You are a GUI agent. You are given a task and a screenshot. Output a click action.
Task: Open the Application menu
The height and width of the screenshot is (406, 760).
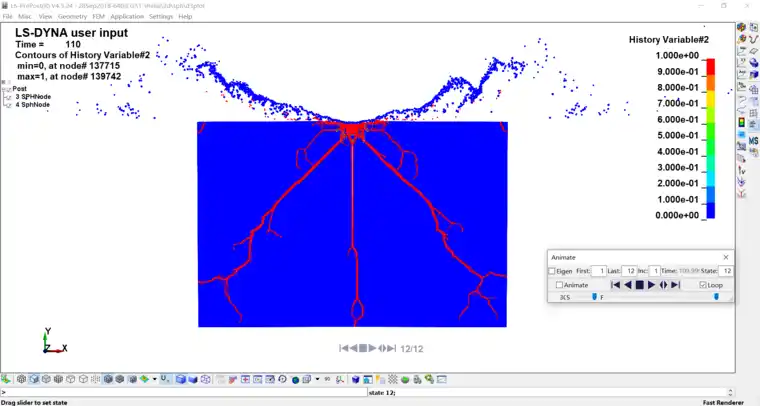(127, 16)
